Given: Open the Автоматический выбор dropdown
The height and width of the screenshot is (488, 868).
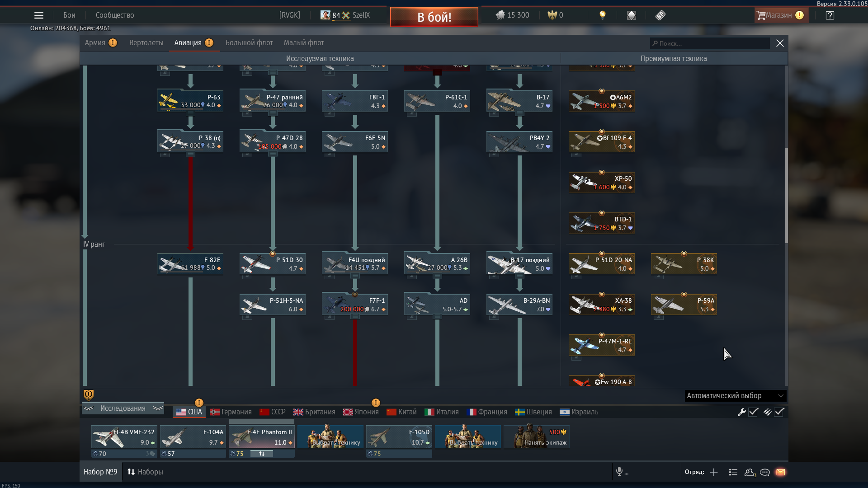Looking at the screenshot, I should click(736, 396).
